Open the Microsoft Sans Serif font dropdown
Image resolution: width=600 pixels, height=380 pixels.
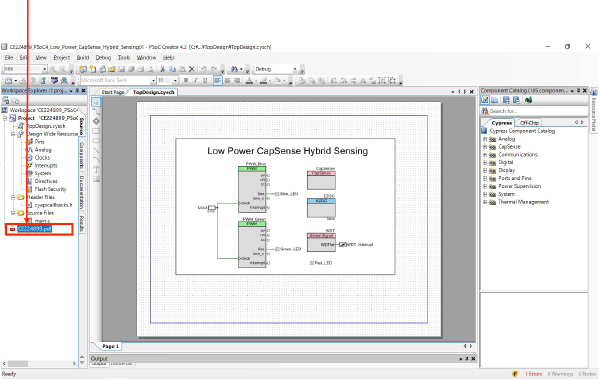[x=153, y=80]
